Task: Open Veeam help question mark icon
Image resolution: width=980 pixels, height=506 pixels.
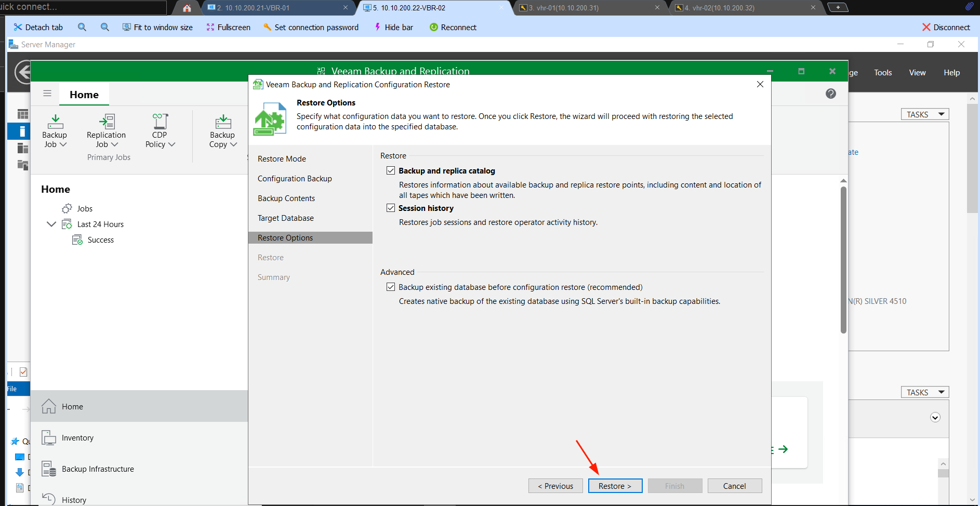Action: pos(831,94)
